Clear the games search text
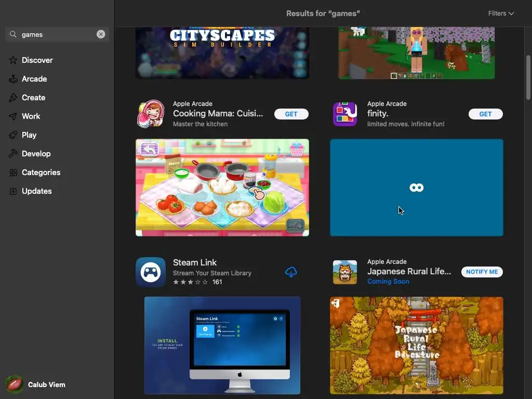This screenshot has width=532, height=399. pos(101,34)
